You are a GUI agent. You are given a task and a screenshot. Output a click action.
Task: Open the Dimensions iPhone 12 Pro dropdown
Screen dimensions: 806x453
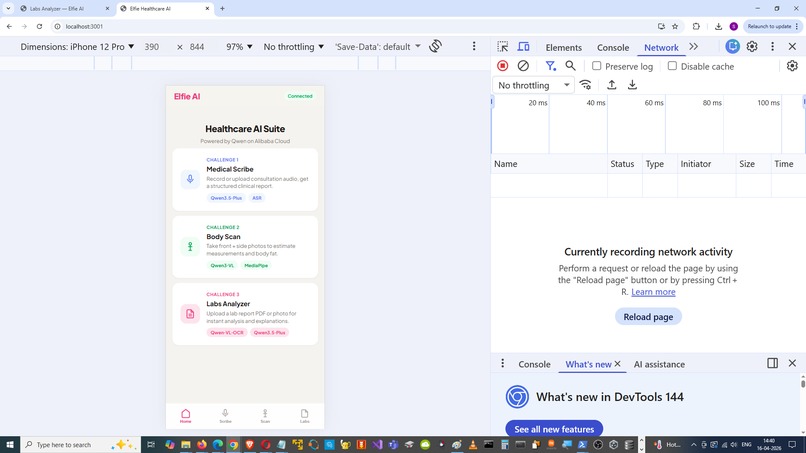click(77, 47)
